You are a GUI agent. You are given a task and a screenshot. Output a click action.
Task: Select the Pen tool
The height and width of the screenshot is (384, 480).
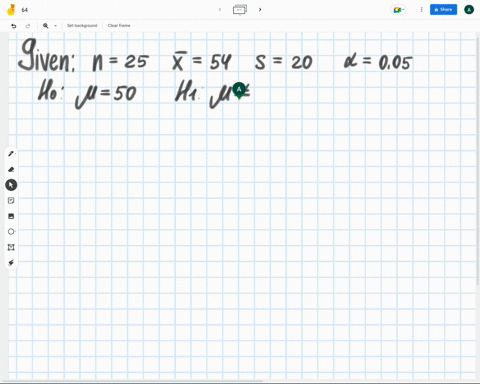[11, 154]
